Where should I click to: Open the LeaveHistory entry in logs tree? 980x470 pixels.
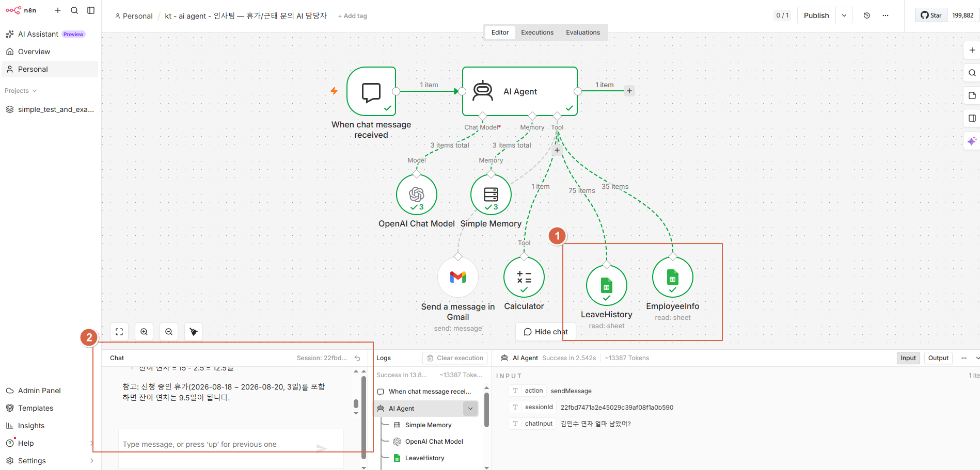(x=424, y=458)
